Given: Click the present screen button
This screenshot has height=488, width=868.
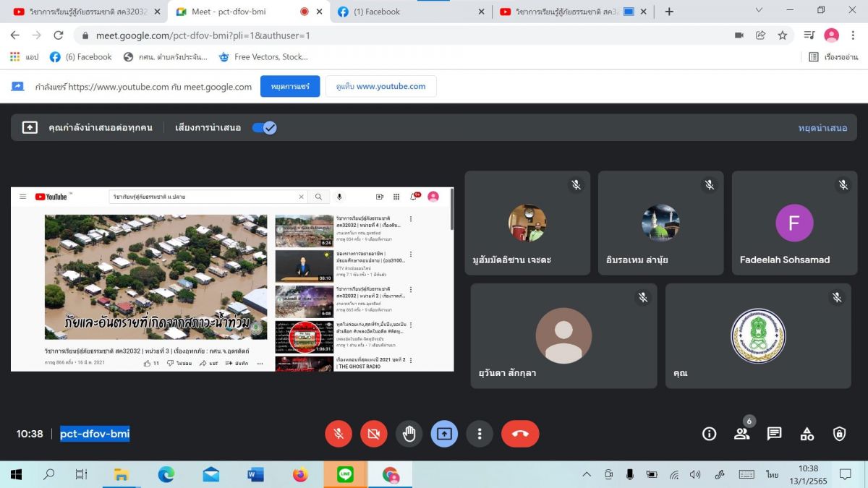Looking at the screenshot, I should (444, 434).
